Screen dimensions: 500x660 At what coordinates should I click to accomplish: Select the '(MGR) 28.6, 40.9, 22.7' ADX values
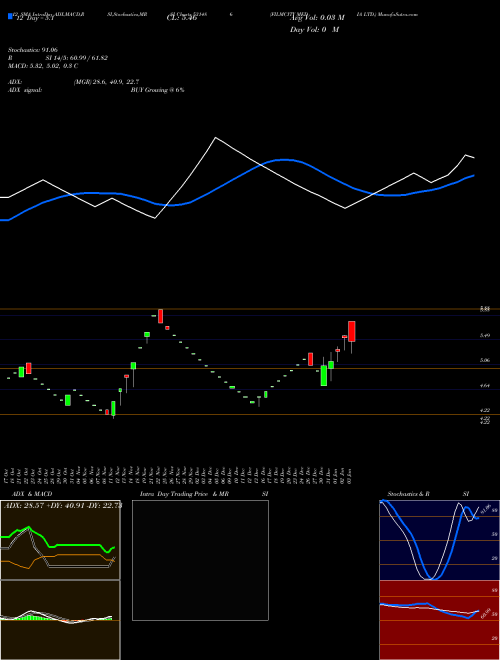click(x=106, y=82)
